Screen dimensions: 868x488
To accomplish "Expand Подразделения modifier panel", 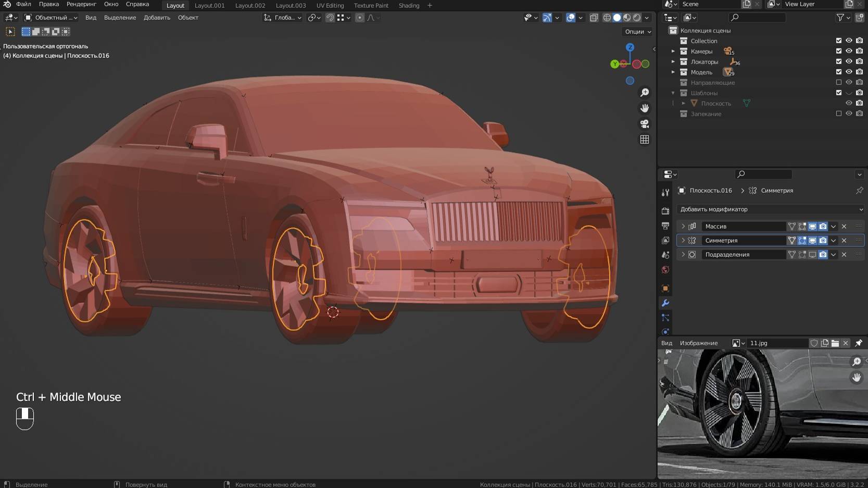I will coord(683,254).
